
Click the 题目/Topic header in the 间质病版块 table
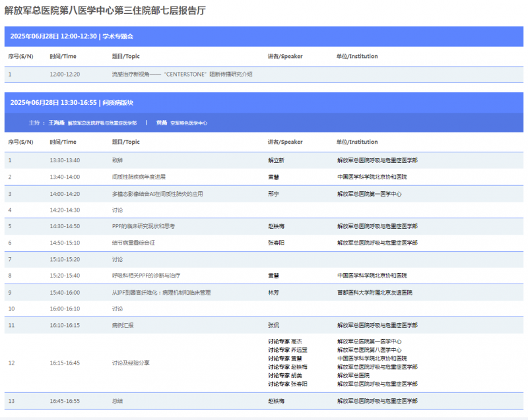click(125, 142)
